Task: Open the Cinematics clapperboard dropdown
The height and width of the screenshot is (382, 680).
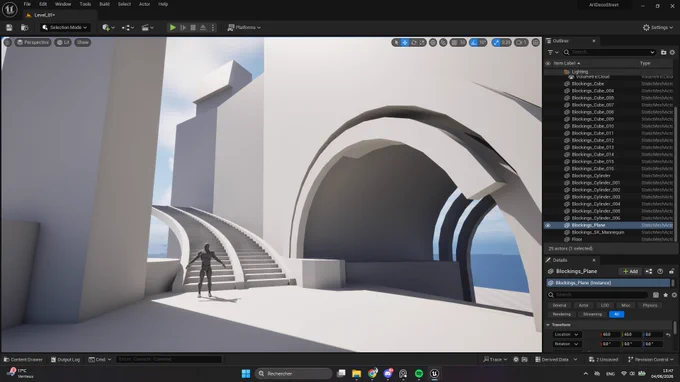Action: 147,27
